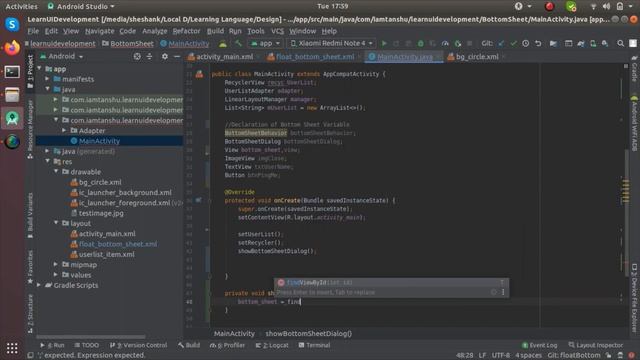Screen dimensions: 640x360
Task: Click the Android Studio icon in the dock
Action: [x=12, y=118]
